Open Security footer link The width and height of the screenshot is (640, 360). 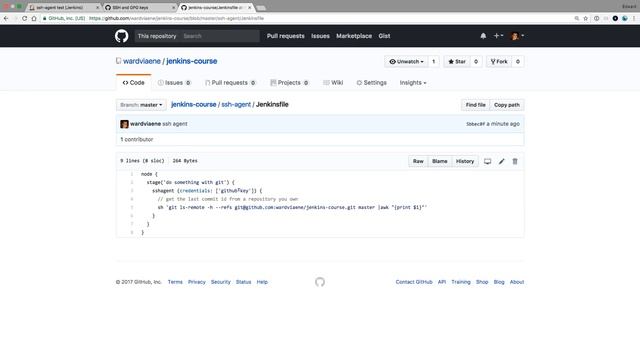221,282
